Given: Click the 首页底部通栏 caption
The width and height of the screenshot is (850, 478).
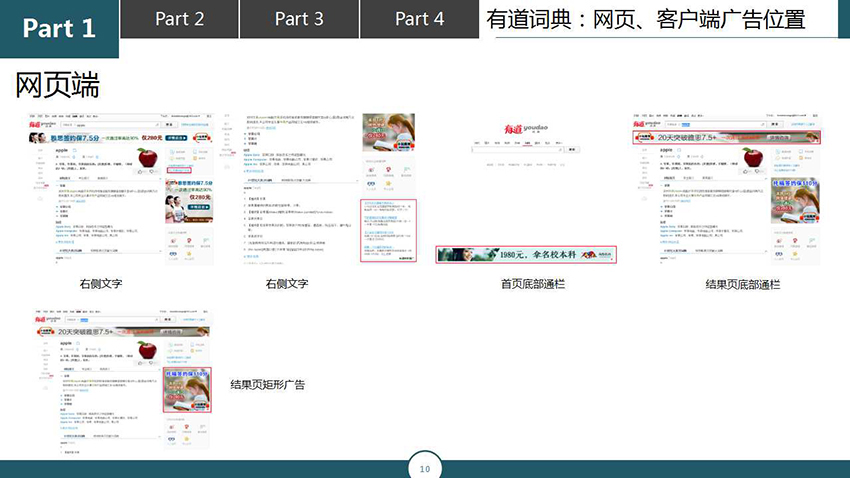Looking at the screenshot, I should (x=532, y=284).
